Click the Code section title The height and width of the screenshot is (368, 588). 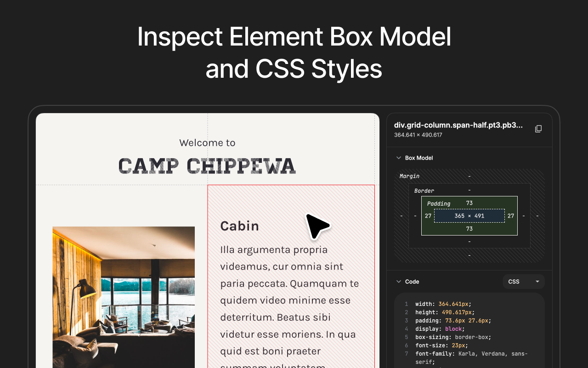412,282
